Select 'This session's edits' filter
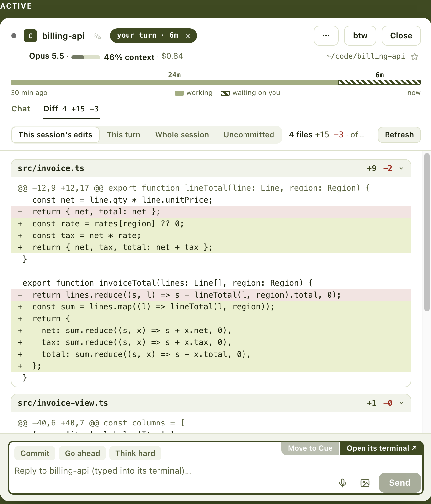Image resolution: width=431 pixels, height=504 pixels. point(55,135)
